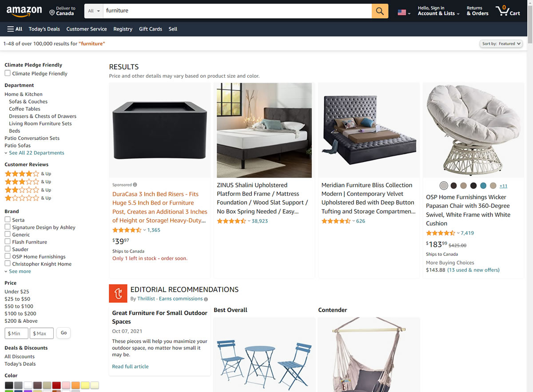The width and height of the screenshot is (533, 392).
Task: Go to Gift Cards menu item
Action: (x=151, y=29)
